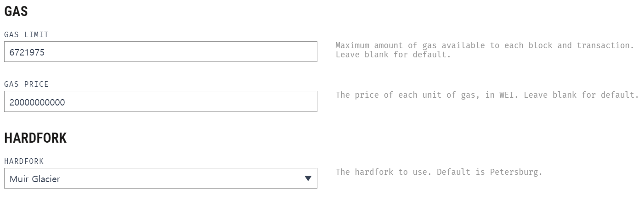
Task: Click 'The hardfork to use' description text
Action: coord(439,172)
